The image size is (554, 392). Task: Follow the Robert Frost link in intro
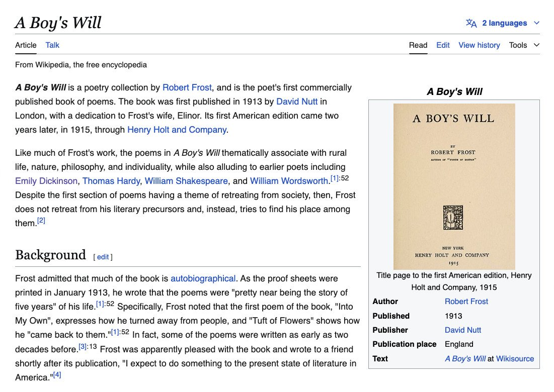click(187, 87)
